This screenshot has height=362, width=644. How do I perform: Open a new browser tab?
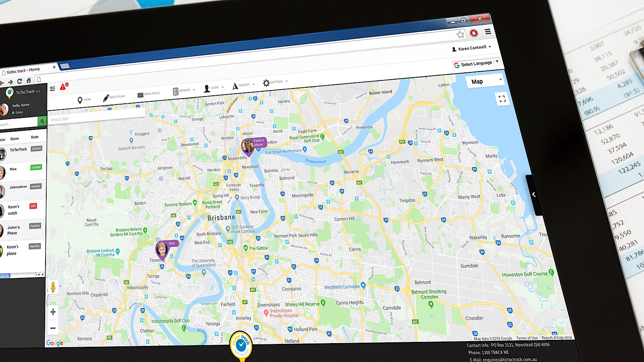[x=65, y=66]
